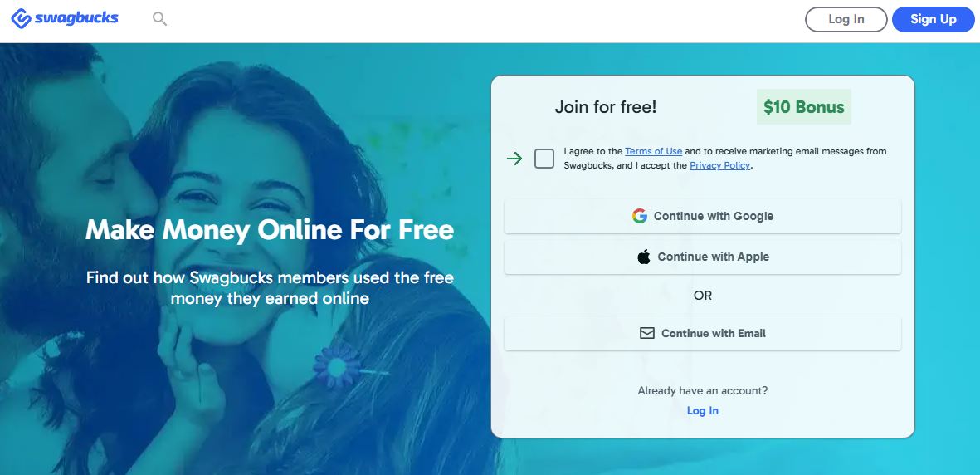Tick the Terms of Use agreement checkbox
Viewport: 980px width, 475px height.
pos(544,159)
